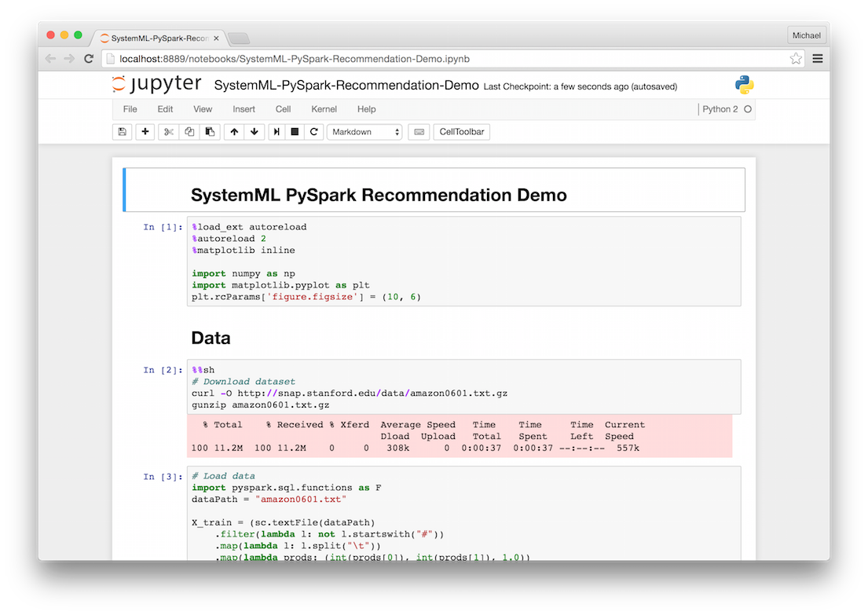Click the save and checkpoint icon

[123, 132]
